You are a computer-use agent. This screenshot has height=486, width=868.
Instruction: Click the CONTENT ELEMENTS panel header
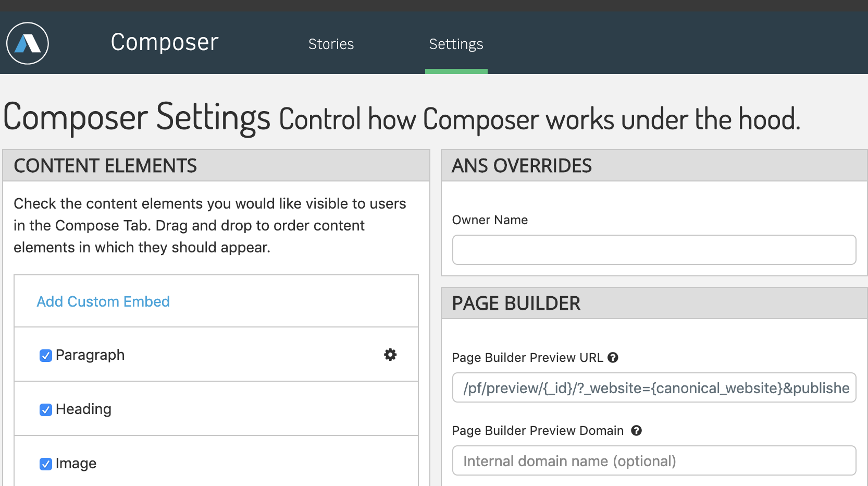click(x=216, y=166)
